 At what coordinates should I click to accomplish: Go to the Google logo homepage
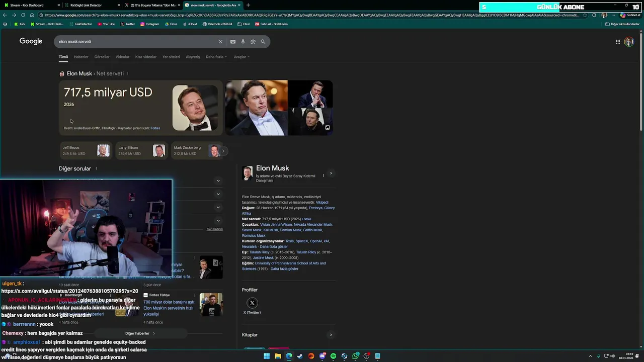point(31,41)
